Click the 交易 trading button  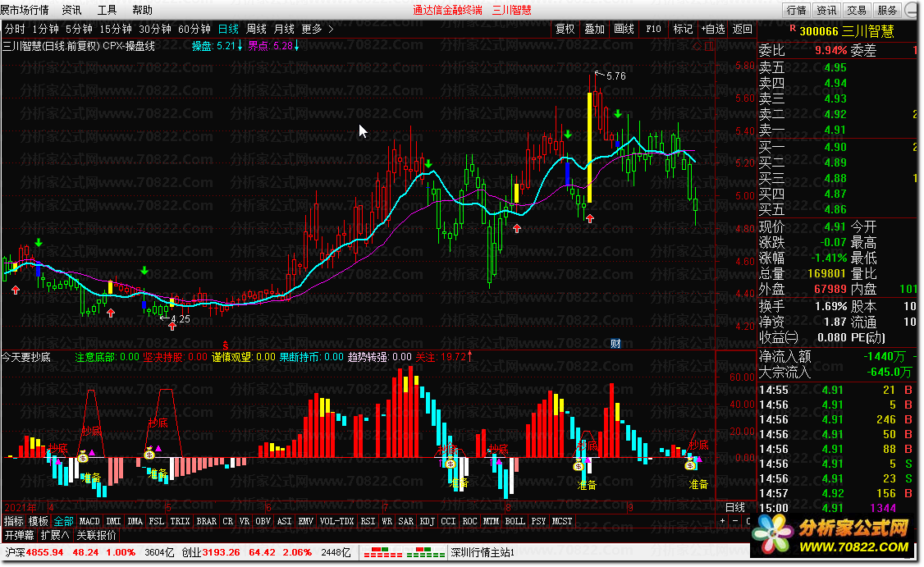(857, 10)
